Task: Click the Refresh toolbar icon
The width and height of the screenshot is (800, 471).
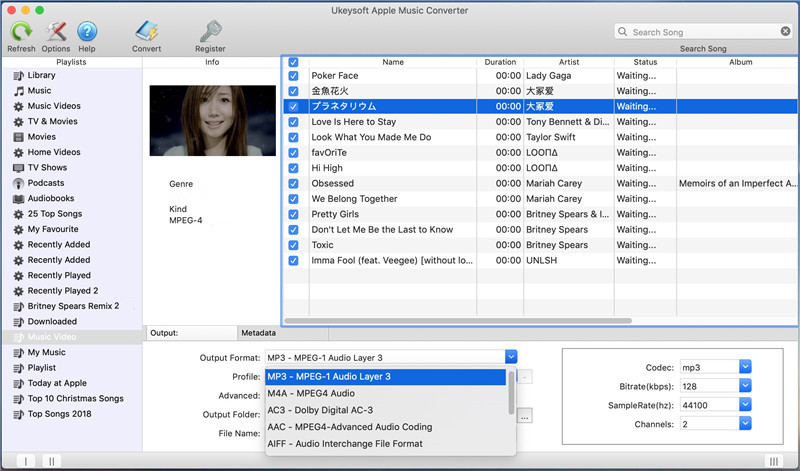Action: 21,32
